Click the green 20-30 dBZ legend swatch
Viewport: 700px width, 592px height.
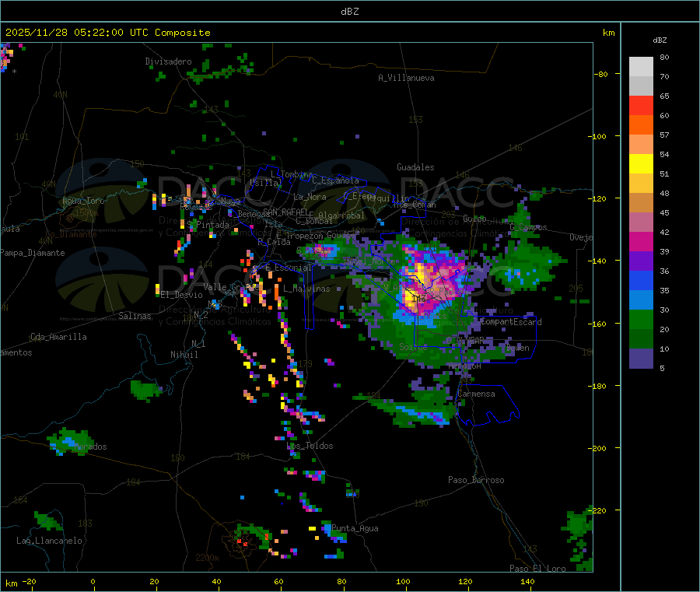[x=641, y=319]
